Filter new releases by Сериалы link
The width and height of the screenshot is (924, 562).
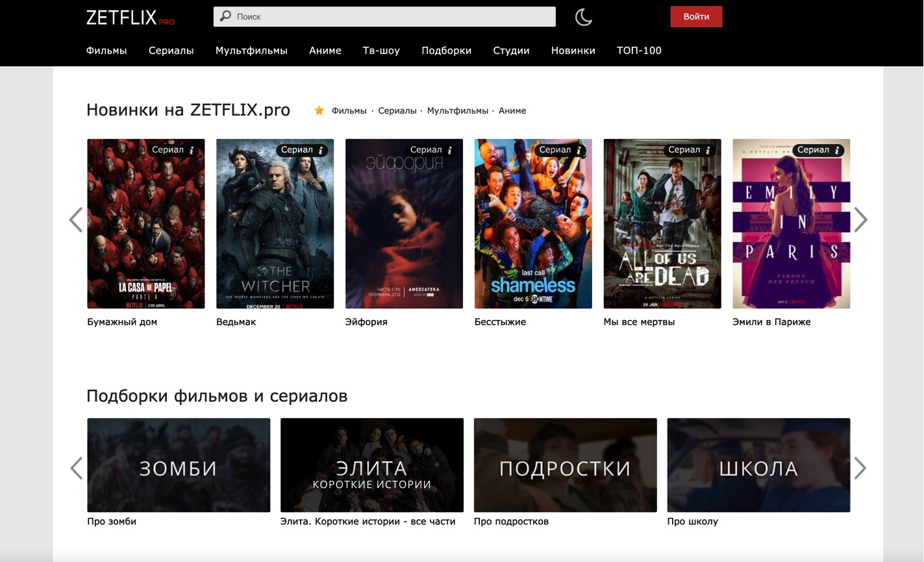point(397,111)
